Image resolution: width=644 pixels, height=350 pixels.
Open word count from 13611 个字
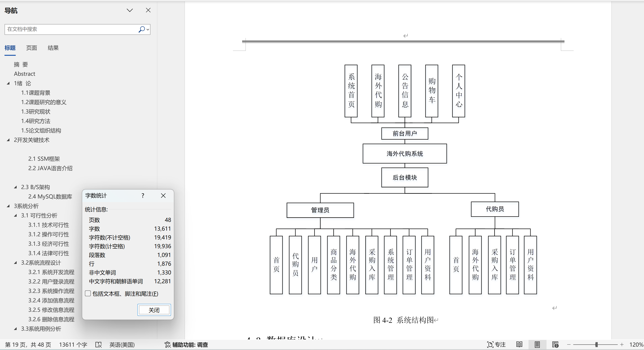tap(73, 345)
